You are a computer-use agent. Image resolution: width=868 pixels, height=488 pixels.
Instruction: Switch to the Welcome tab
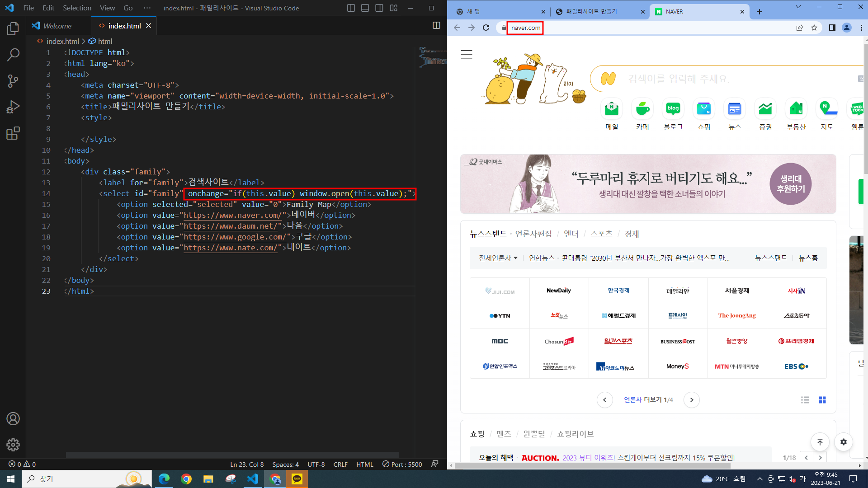point(57,26)
